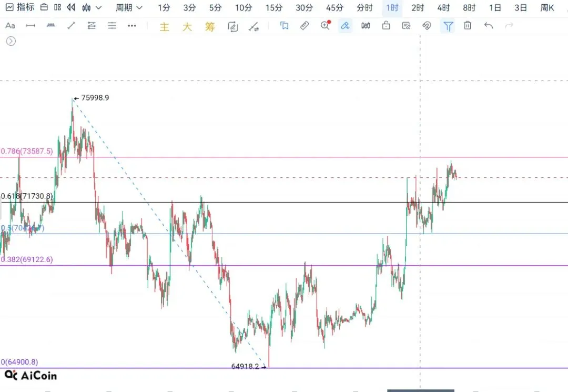Viewport: 568px width, 392px height.
Task: Switch to the 10分 timeframe
Action: pyautogui.click(x=244, y=7)
